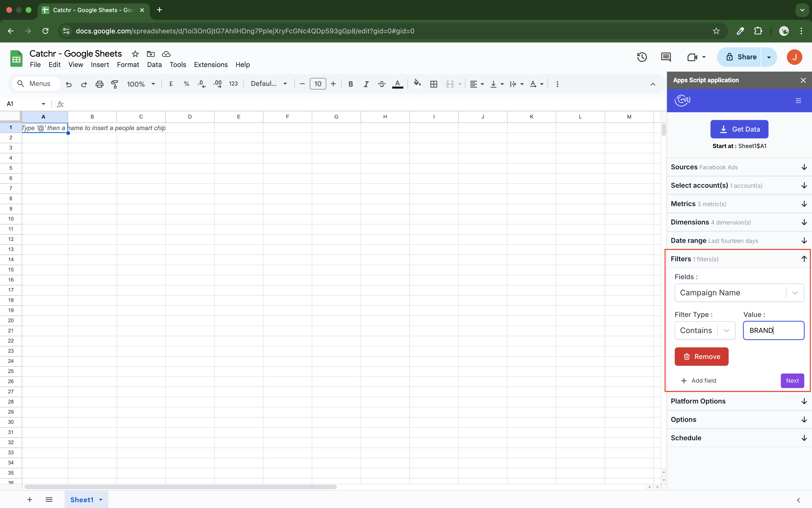Toggle italic formatting
812x508 pixels.
point(366,84)
